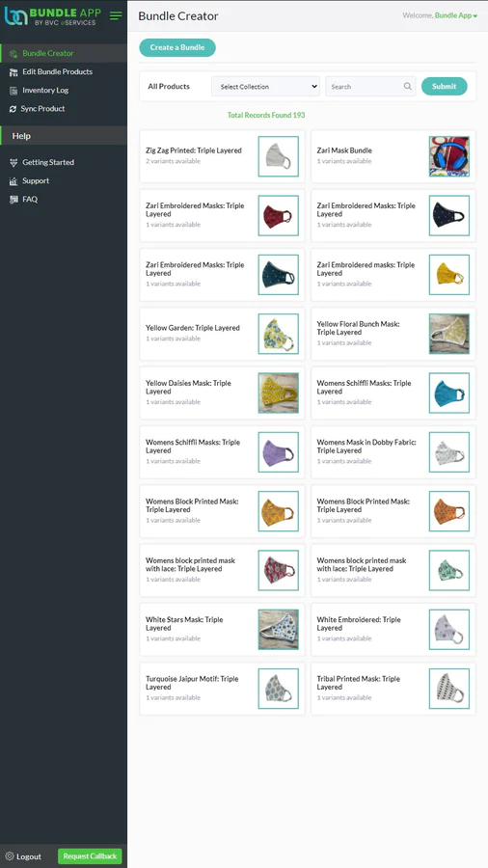Click the search magnifier icon
The image size is (488, 868).
click(x=407, y=87)
